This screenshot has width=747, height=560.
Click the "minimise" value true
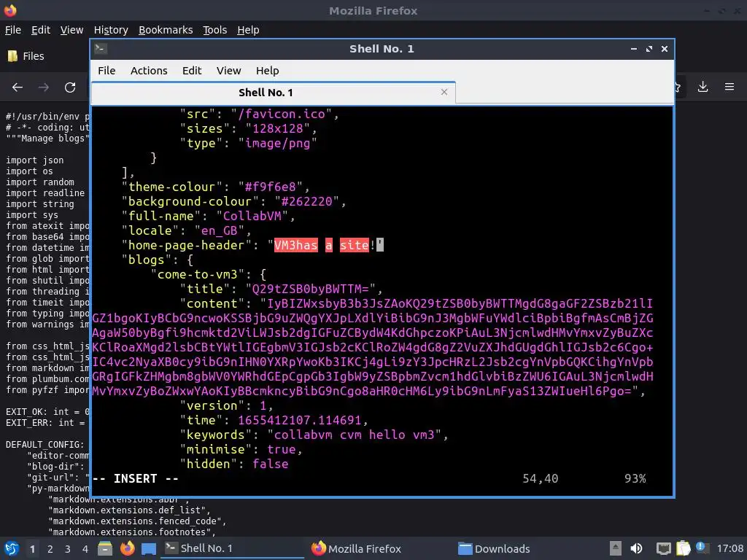281,449
